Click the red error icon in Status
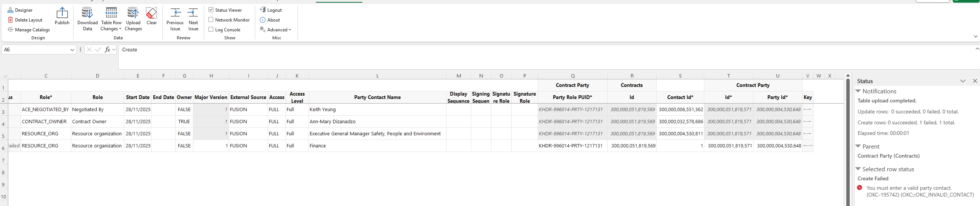The height and width of the screenshot is (206, 980). 860,188
